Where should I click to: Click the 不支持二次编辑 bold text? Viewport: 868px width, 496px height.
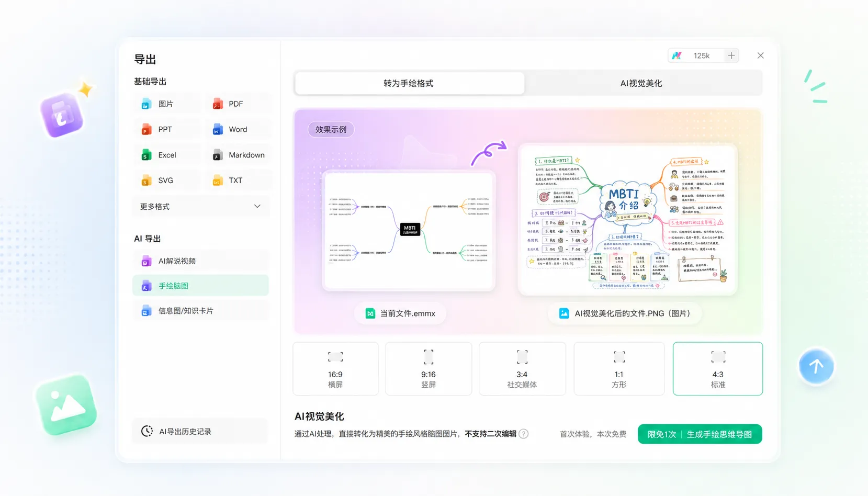(491, 434)
